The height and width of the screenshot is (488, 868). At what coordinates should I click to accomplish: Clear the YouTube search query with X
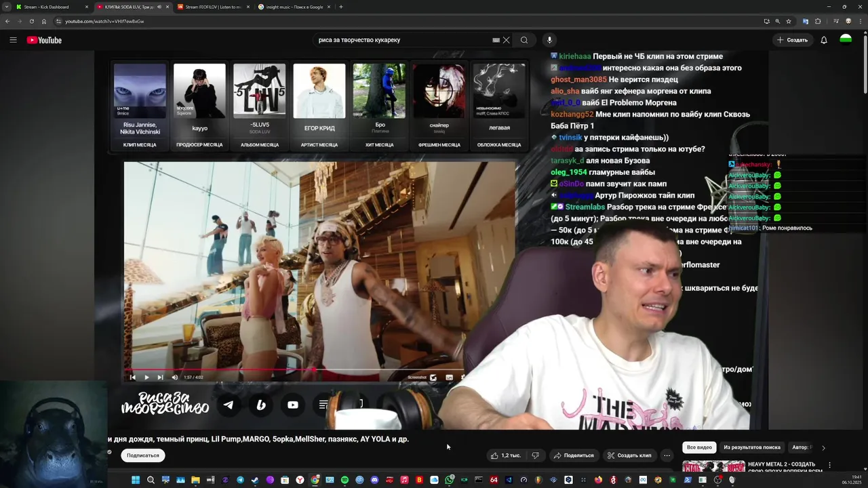point(506,40)
